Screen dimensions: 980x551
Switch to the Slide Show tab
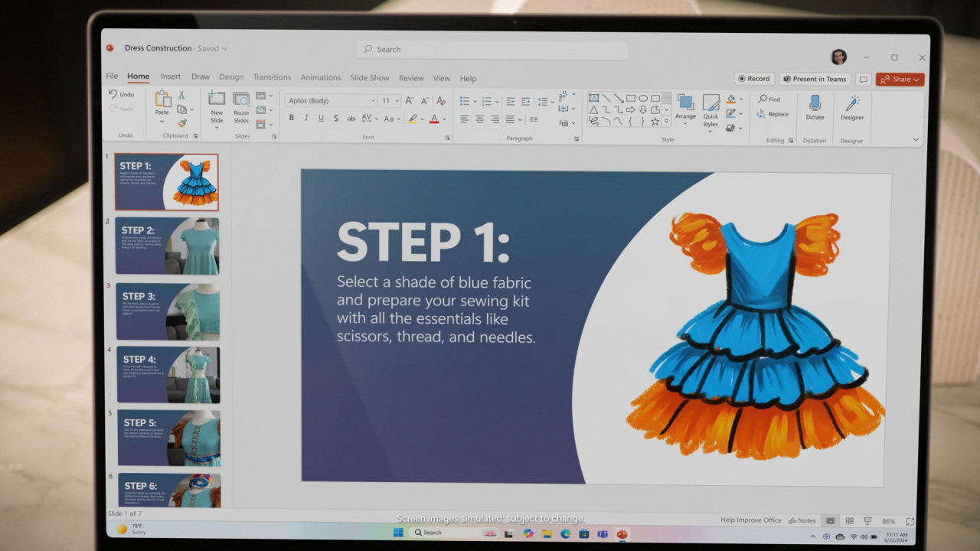(370, 78)
